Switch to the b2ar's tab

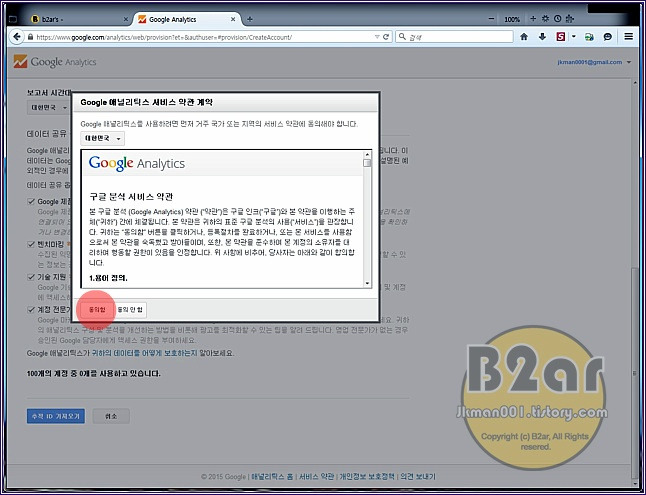(x=80, y=19)
